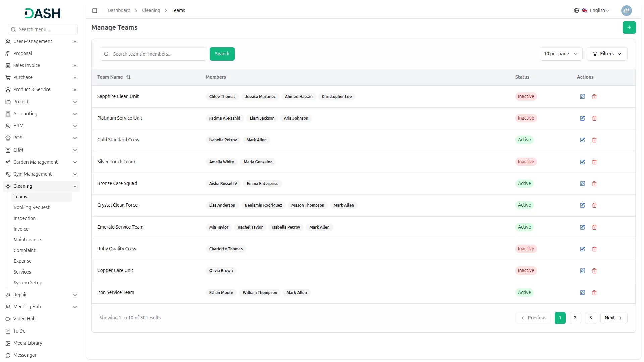Screen dimensions: 644x362
Task: Sort by Team Name column arrows
Action: point(128,77)
